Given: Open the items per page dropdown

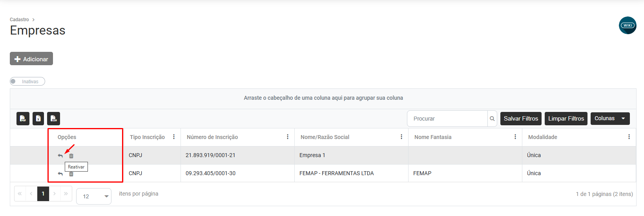Looking at the screenshot, I should (x=94, y=196).
